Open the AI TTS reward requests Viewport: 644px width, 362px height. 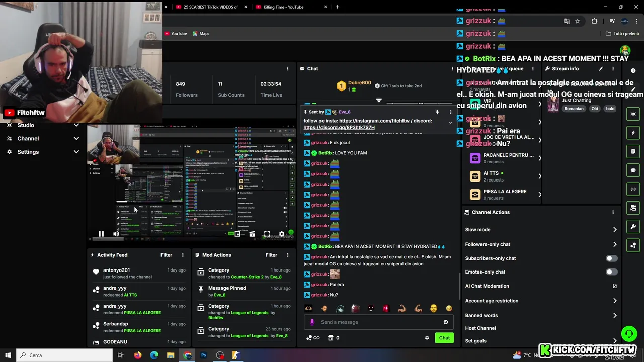(x=506, y=176)
